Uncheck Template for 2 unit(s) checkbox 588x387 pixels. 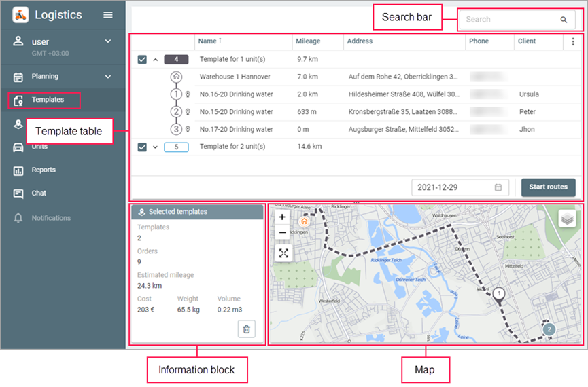142,147
